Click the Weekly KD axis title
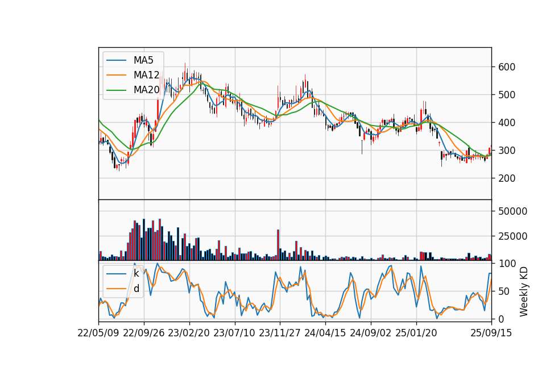546x392 pixels. pos(524,291)
